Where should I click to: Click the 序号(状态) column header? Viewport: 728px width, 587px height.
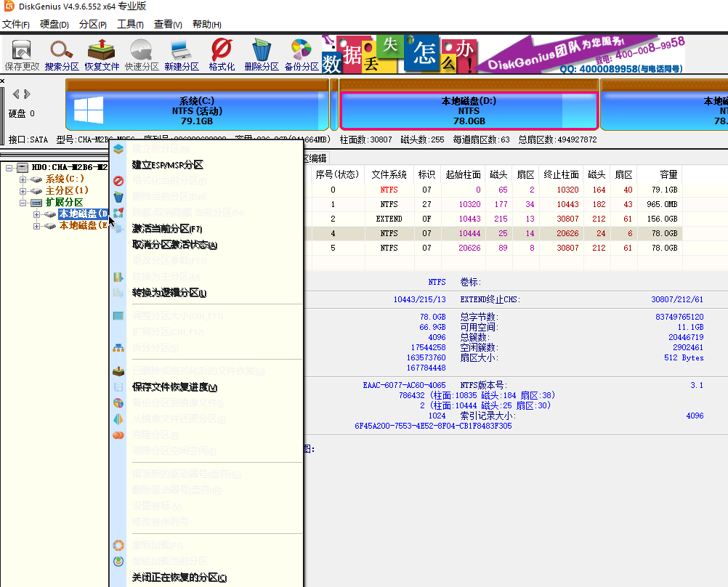[x=338, y=174]
